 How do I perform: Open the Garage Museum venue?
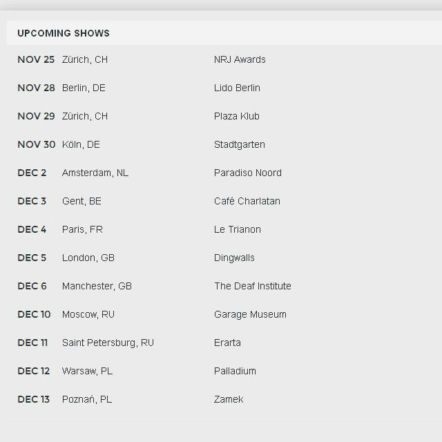pos(250,315)
